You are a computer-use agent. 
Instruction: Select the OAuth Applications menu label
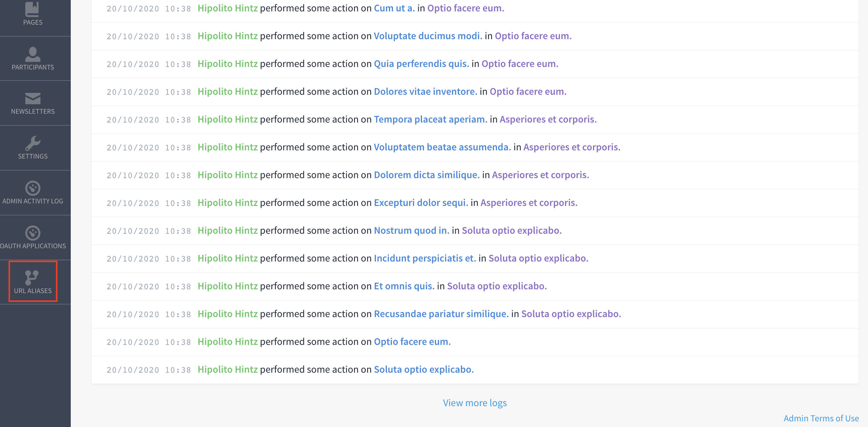tap(33, 246)
